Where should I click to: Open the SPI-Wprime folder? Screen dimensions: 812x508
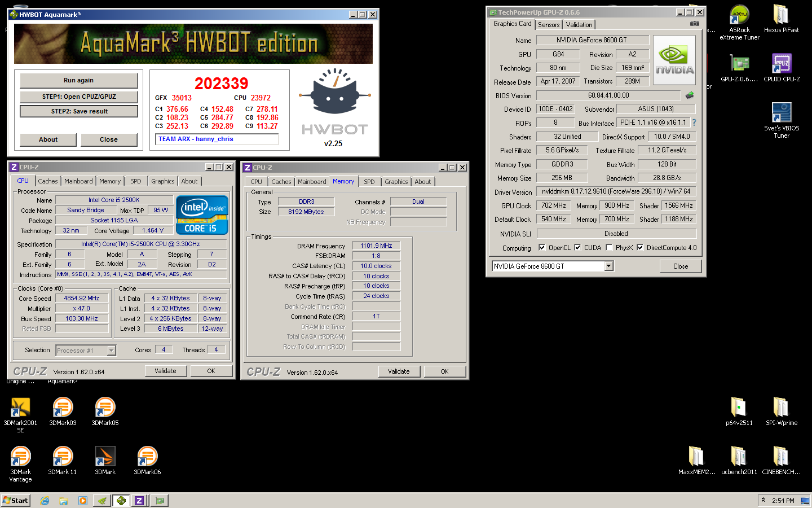click(x=781, y=411)
